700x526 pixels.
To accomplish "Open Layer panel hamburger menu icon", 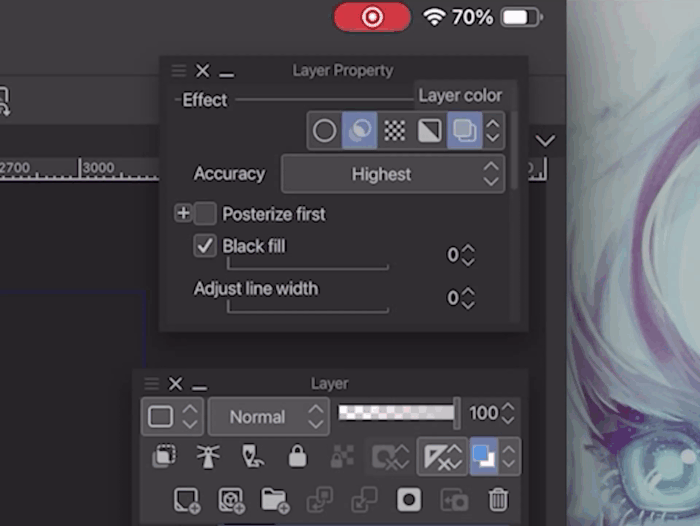I will click(152, 383).
